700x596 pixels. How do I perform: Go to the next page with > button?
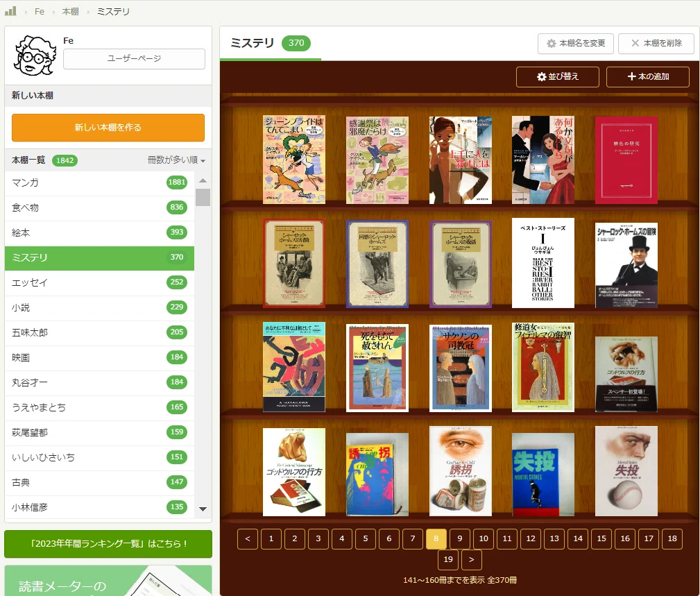(472, 560)
